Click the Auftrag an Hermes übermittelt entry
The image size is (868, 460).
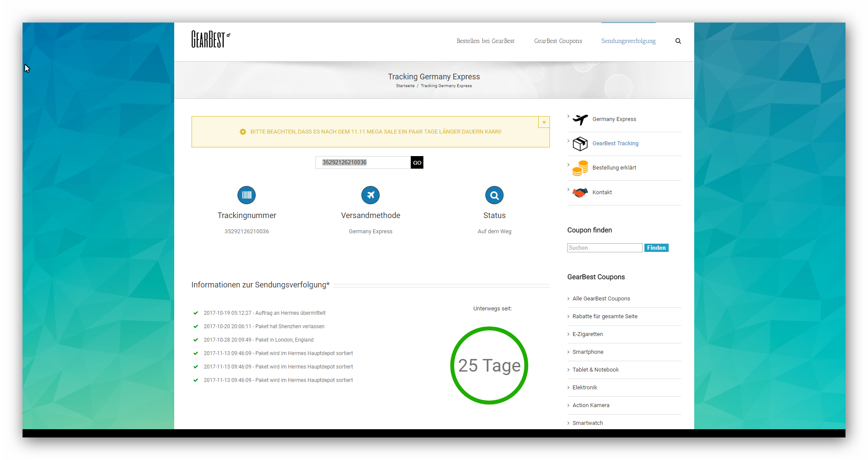coord(264,313)
